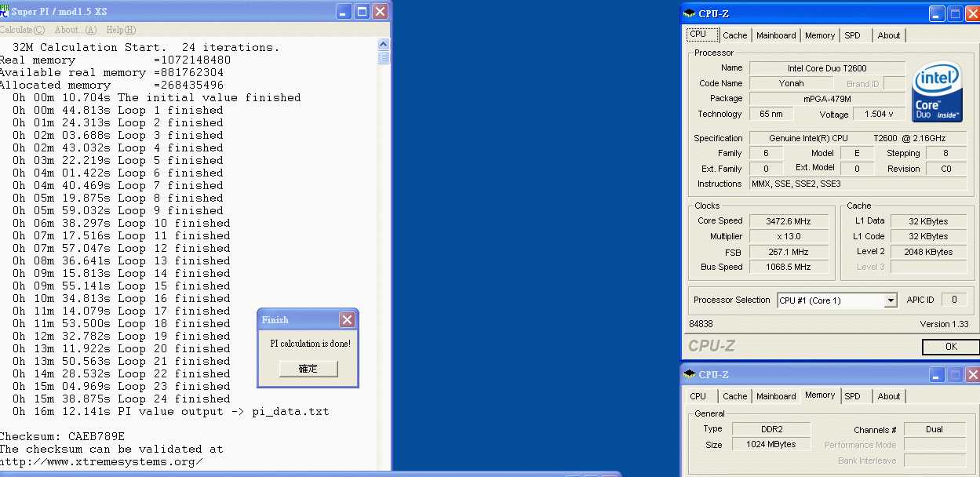Click the Loop 24 finished line
The height and width of the screenshot is (477, 980).
click(121, 399)
